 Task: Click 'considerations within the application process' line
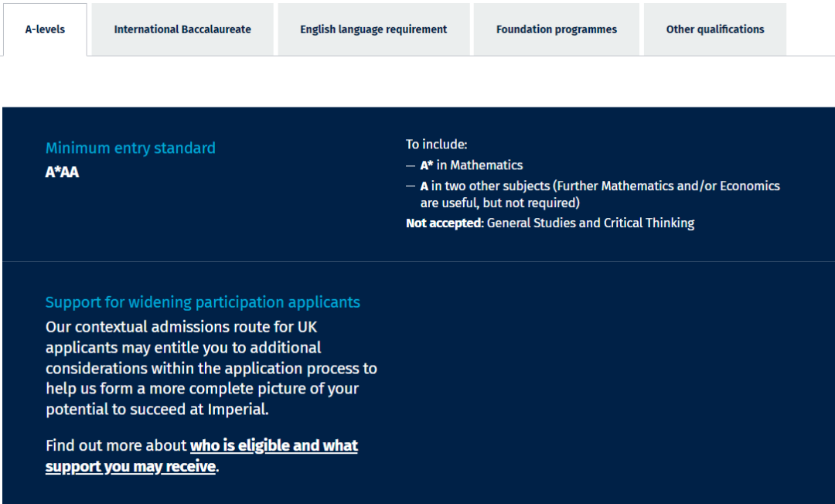[x=211, y=368]
